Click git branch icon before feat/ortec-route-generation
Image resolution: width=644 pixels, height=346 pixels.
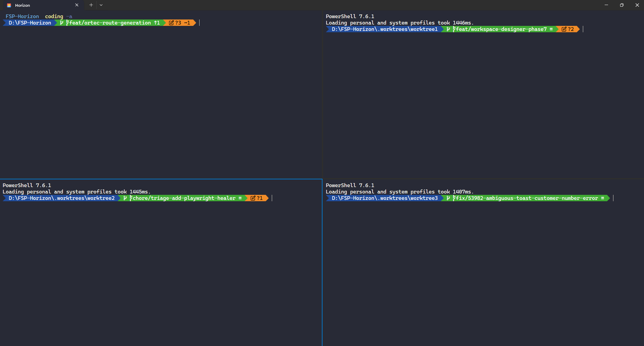point(62,23)
